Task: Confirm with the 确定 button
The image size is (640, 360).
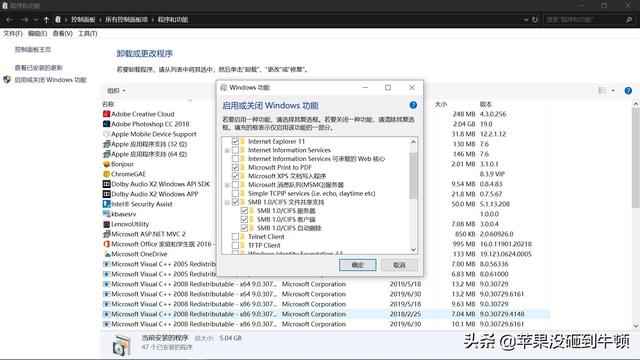Action: (358, 265)
